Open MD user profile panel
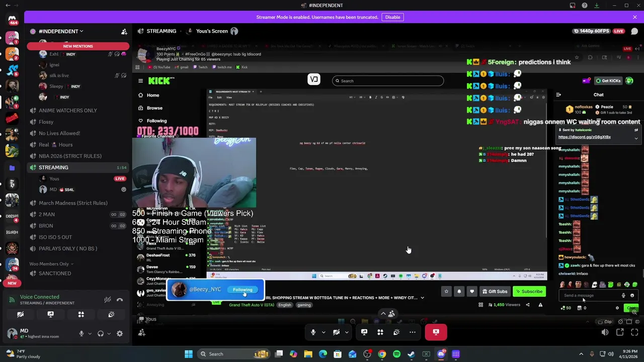This screenshot has height=362, width=644. pos(39,333)
